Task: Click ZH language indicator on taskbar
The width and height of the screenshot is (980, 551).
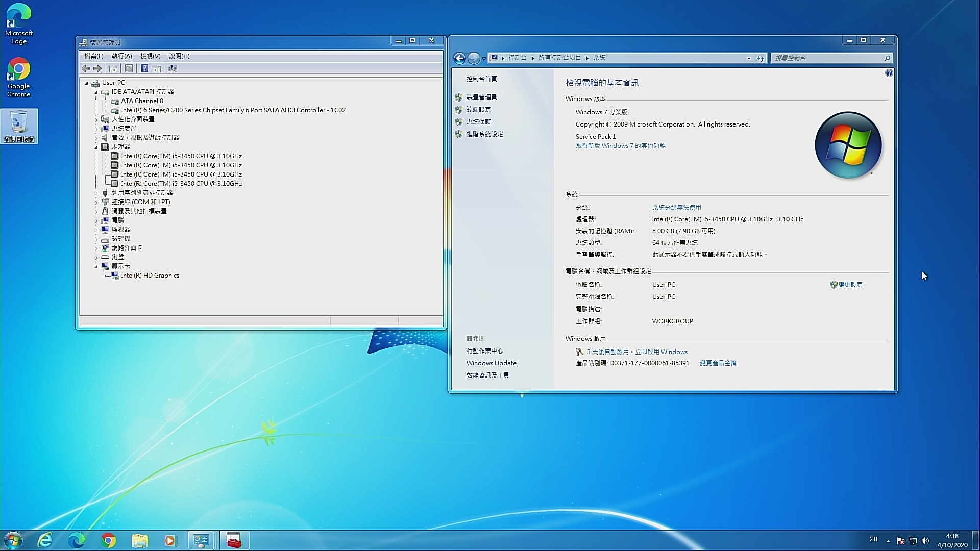Action: pos(873,540)
